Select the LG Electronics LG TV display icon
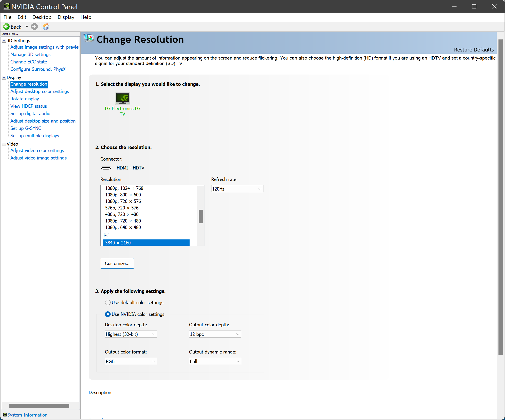The width and height of the screenshot is (505, 420). (123, 98)
